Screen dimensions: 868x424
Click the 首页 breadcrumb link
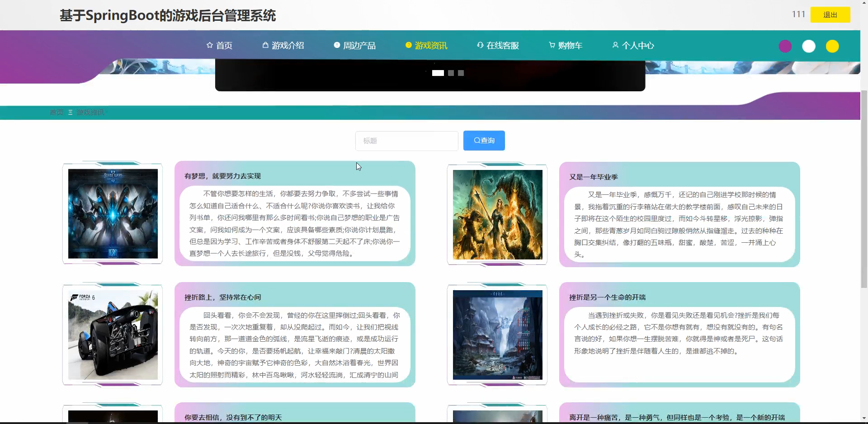pyautogui.click(x=57, y=112)
